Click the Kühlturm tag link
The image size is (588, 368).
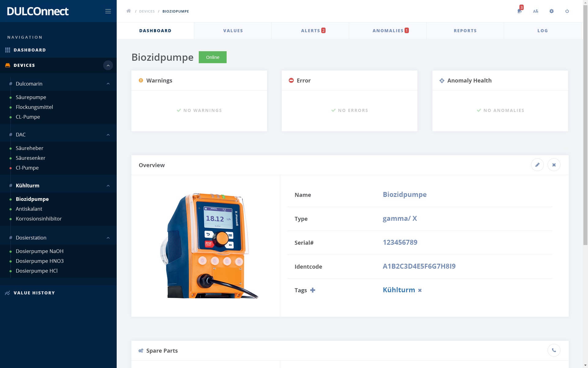tap(399, 290)
